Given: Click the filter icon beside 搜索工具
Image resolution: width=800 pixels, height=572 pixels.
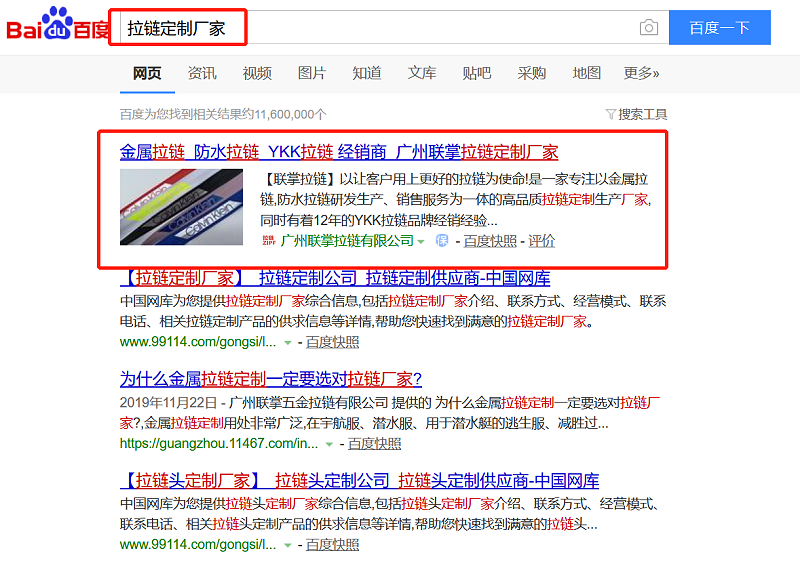Looking at the screenshot, I should [611, 115].
